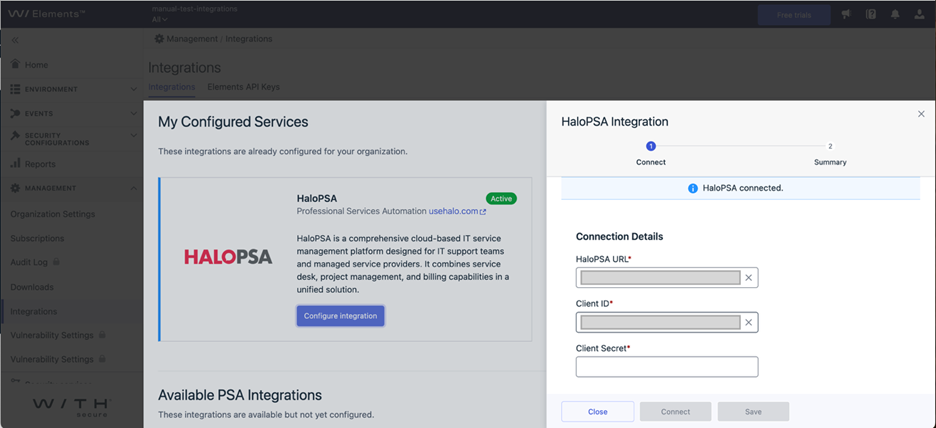
Task: Click the Close button in the panel footer
Action: coord(598,412)
